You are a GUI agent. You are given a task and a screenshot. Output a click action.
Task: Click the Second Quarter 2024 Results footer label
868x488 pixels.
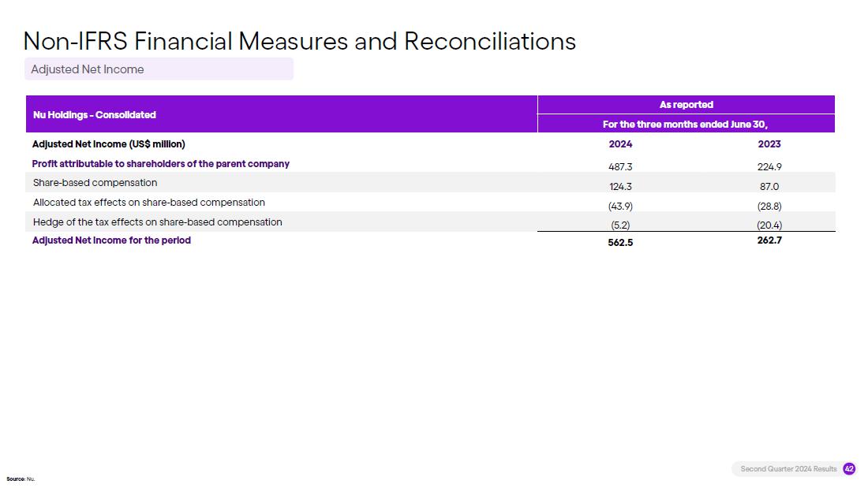pyautogui.click(x=789, y=468)
